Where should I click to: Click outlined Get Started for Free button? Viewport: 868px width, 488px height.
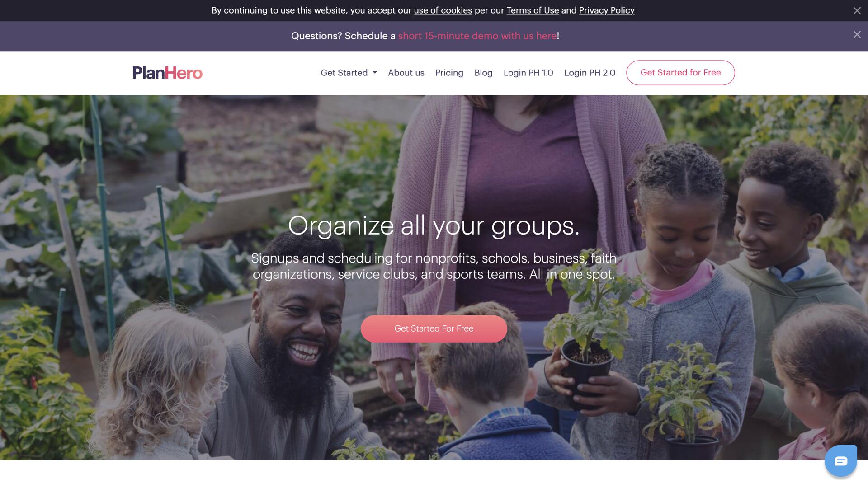coord(680,72)
